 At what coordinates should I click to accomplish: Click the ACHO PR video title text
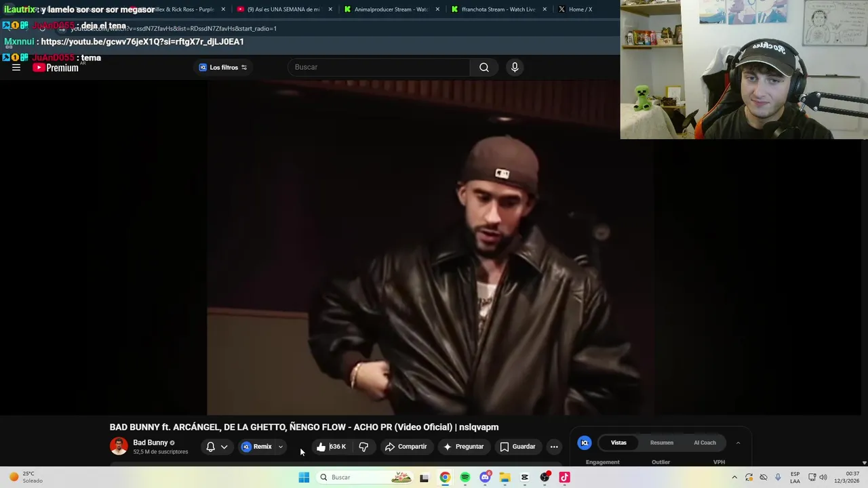point(304,427)
